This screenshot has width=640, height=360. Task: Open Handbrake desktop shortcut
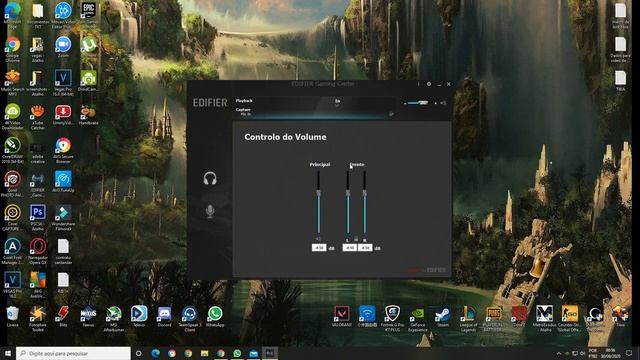(x=89, y=115)
